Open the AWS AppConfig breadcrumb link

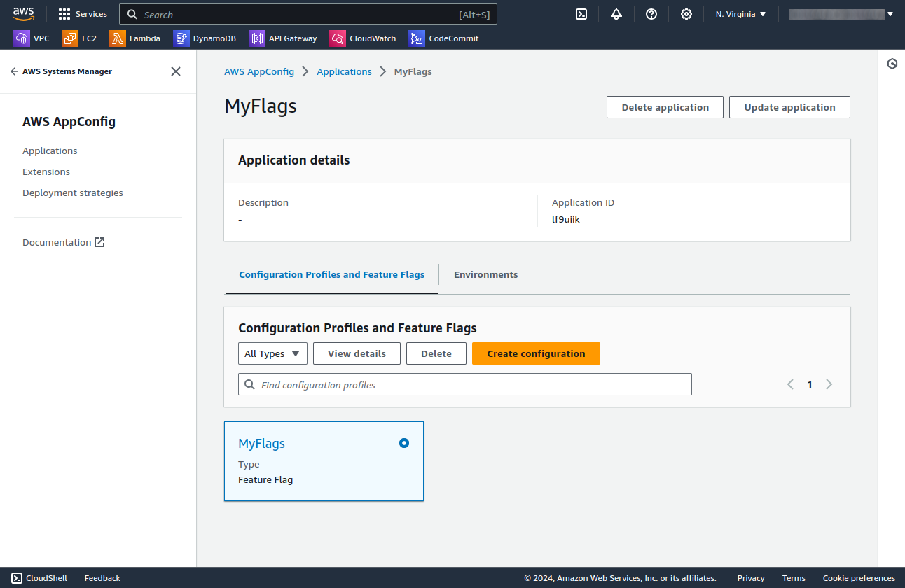coord(259,71)
